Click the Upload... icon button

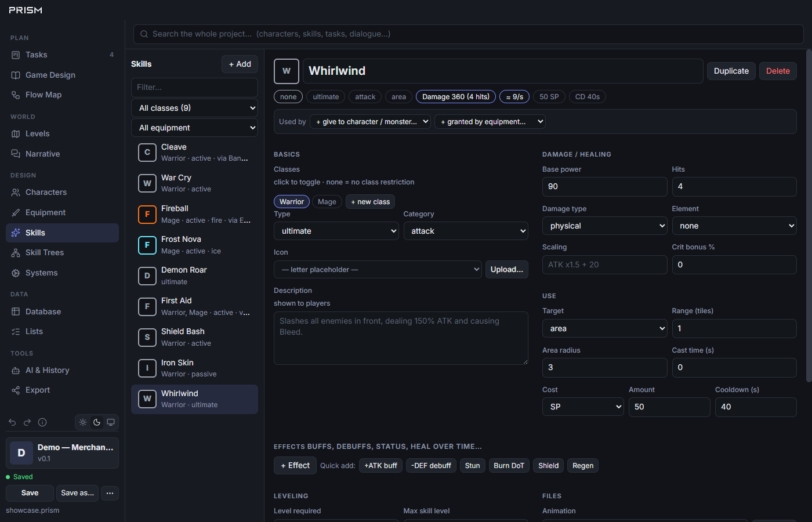click(506, 269)
